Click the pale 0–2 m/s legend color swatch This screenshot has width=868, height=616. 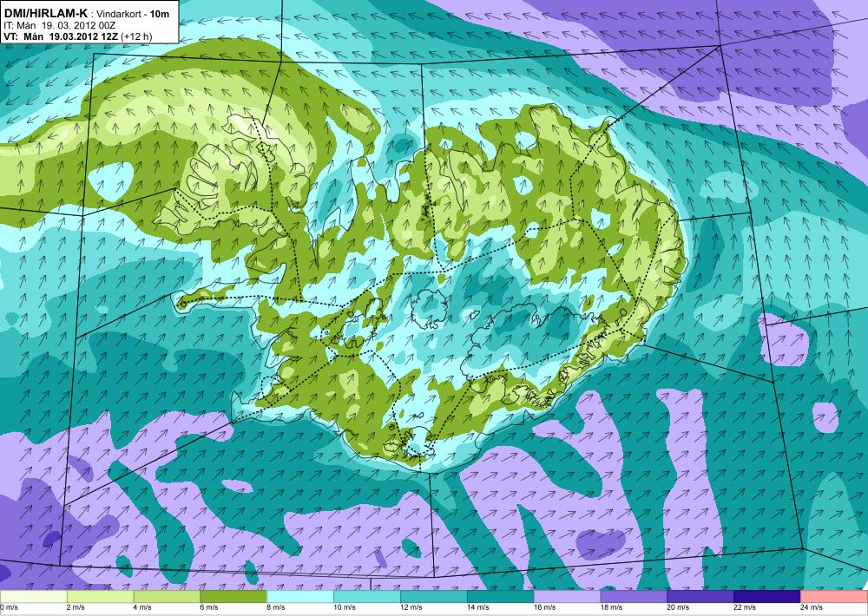coord(33,597)
